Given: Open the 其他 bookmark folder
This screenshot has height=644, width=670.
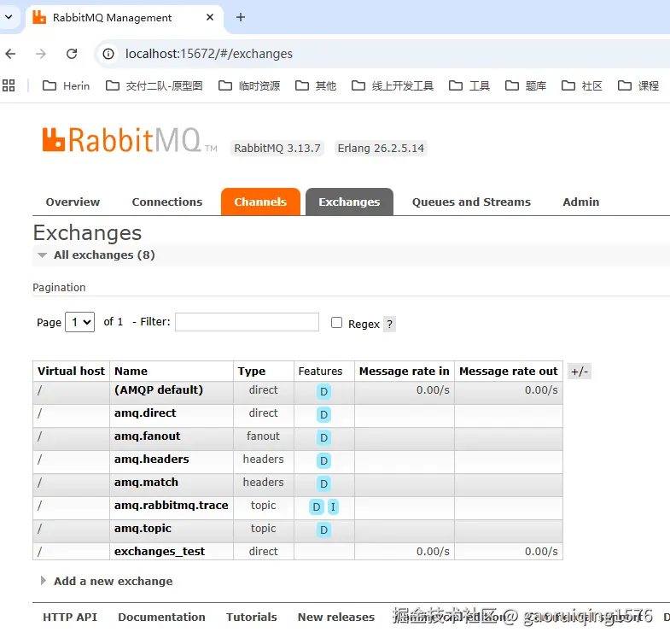Looking at the screenshot, I should tap(316, 86).
